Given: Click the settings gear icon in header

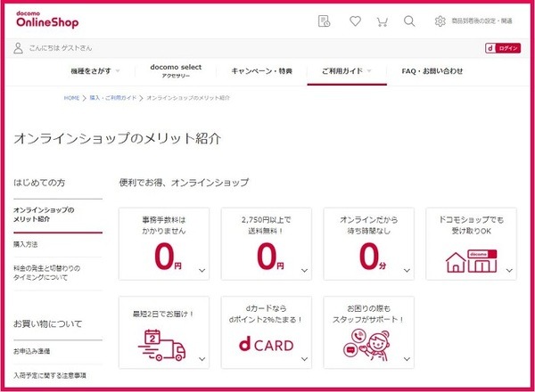Looking at the screenshot, I should click(x=440, y=21).
